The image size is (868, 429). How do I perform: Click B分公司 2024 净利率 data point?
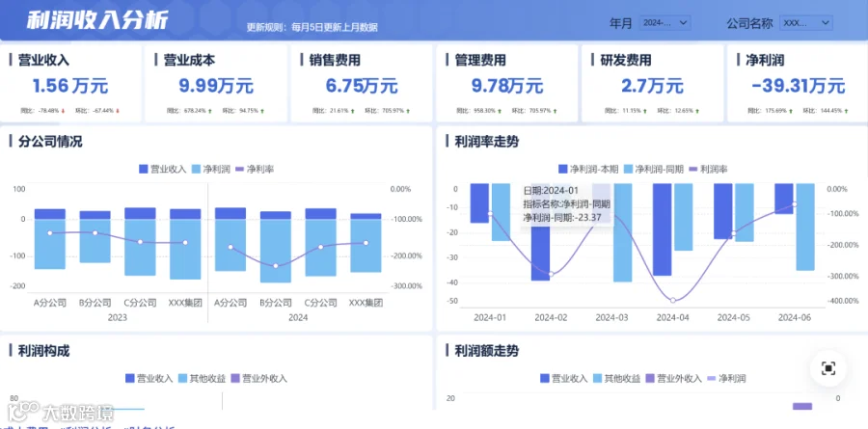click(x=276, y=266)
